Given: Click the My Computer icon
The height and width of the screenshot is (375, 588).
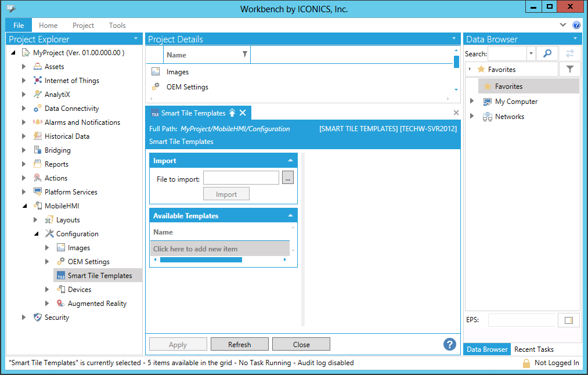Looking at the screenshot, I should pyautogui.click(x=488, y=102).
